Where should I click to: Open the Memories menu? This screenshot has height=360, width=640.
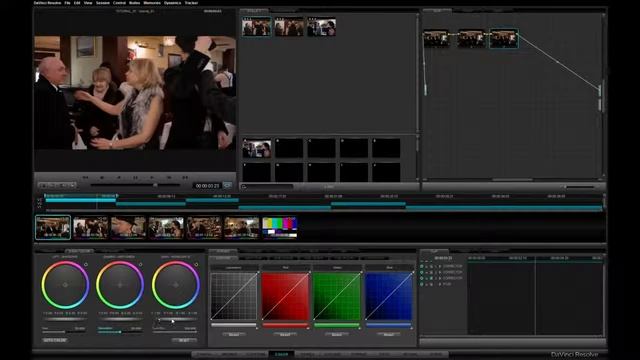click(x=152, y=3)
